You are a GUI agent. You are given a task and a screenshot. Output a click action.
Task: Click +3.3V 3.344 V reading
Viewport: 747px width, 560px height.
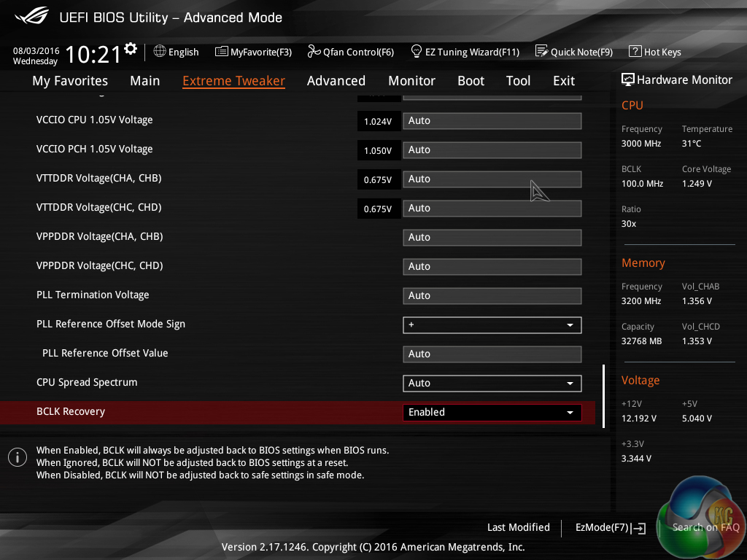click(x=636, y=458)
